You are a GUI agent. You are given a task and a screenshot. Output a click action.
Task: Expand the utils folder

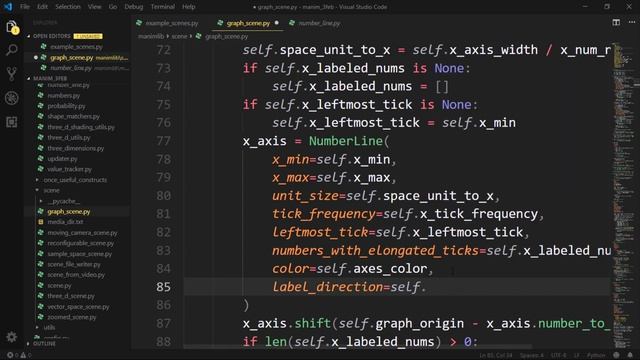click(x=49, y=327)
